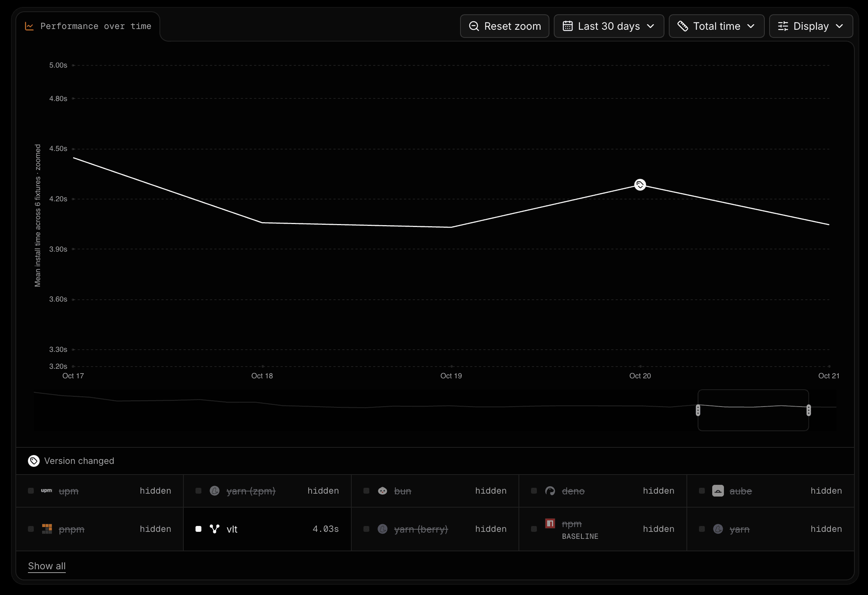Click the version changed marker at Oct 20

click(x=640, y=185)
